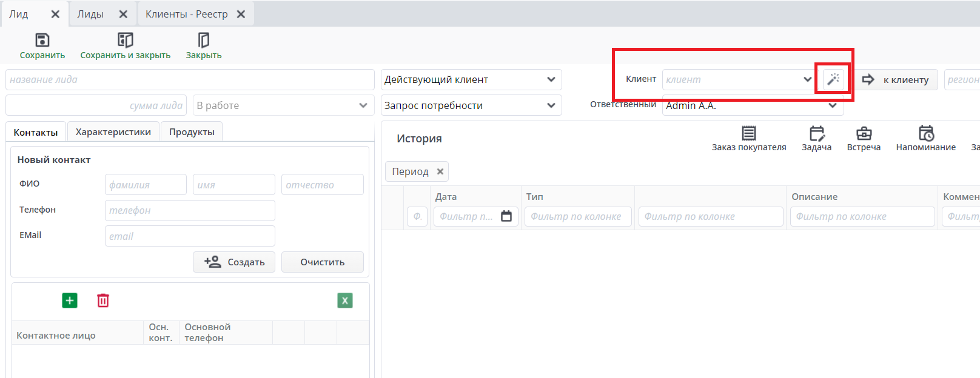
Task: Open the Действующий клиент dropdown
Action: pyautogui.click(x=551, y=79)
